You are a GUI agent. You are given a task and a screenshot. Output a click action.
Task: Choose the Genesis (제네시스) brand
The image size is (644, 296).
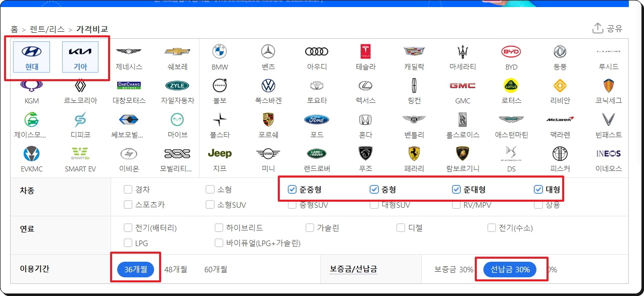pos(129,51)
